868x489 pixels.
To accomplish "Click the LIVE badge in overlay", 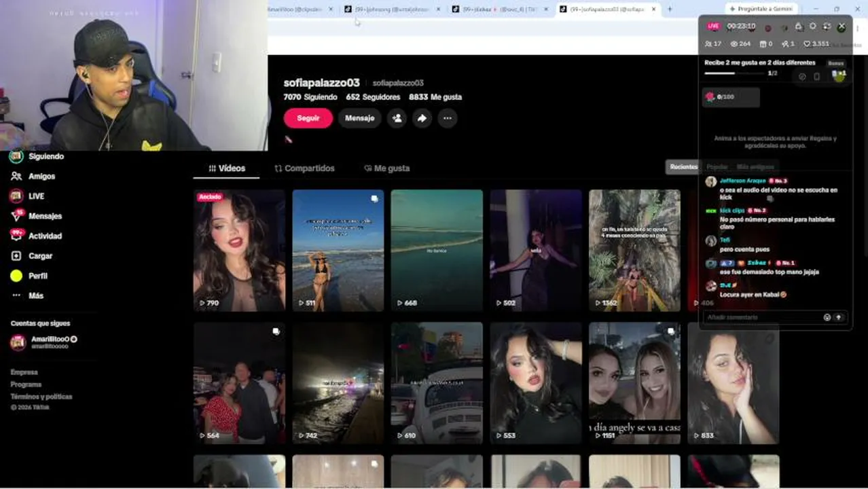I will 713,26.
